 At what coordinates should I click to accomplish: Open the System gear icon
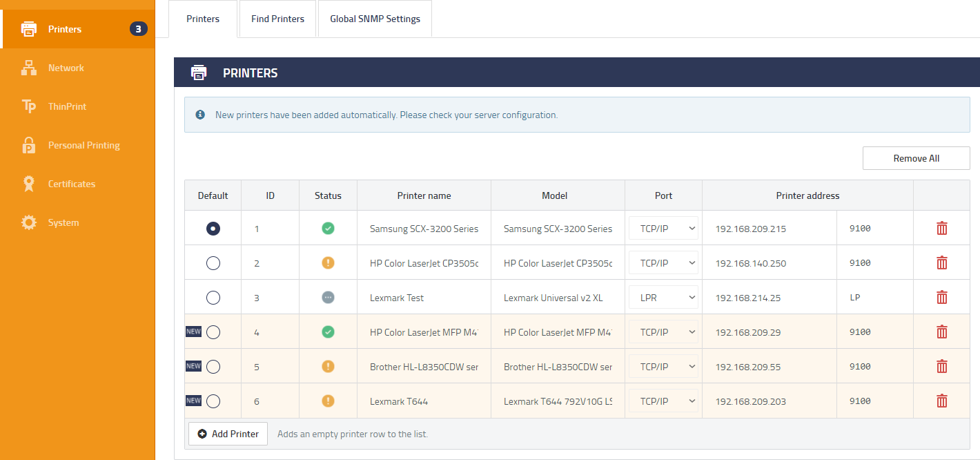pyautogui.click(x=29, y=222)
